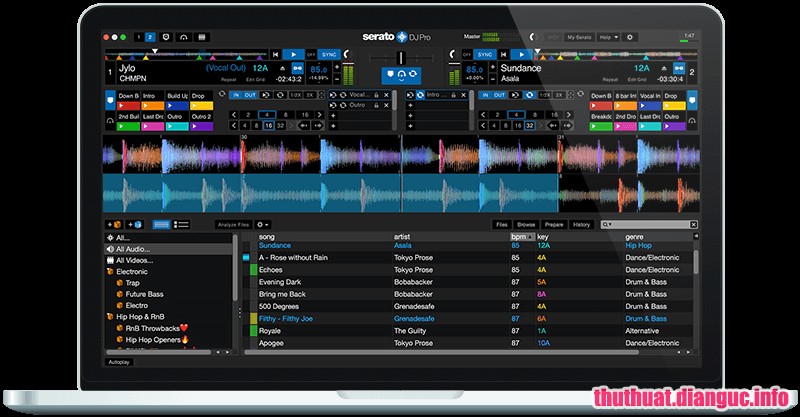Click Analyze Files button

pyautogui.click(x=233, y=225)
